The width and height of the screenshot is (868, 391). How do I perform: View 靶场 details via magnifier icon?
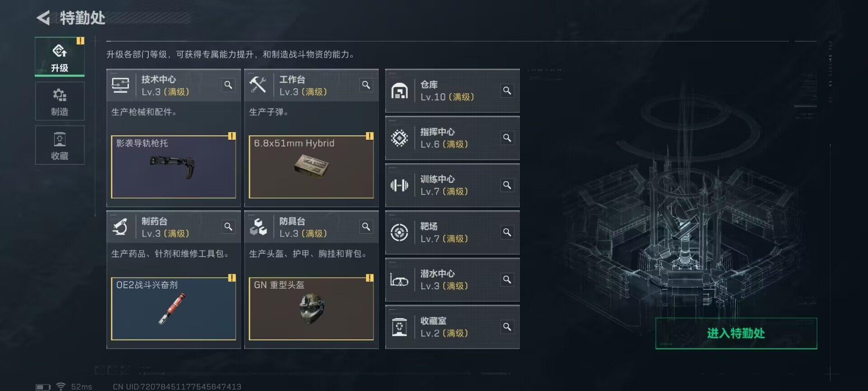coord(507,233)
